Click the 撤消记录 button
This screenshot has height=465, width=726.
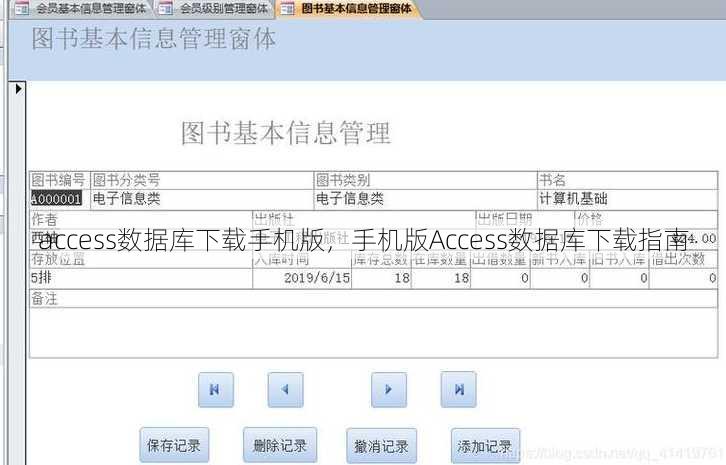pyautogui.click(x=381, y=446)
